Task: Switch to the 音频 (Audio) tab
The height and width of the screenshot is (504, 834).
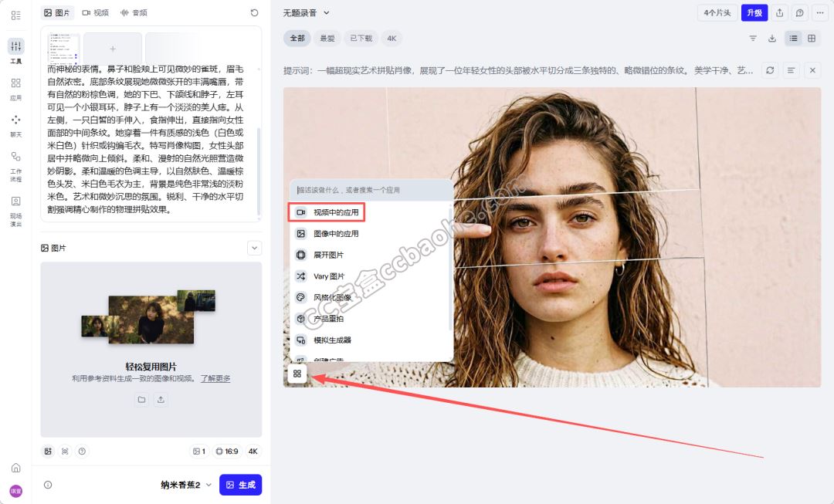Action: click(x=134, y=13)
